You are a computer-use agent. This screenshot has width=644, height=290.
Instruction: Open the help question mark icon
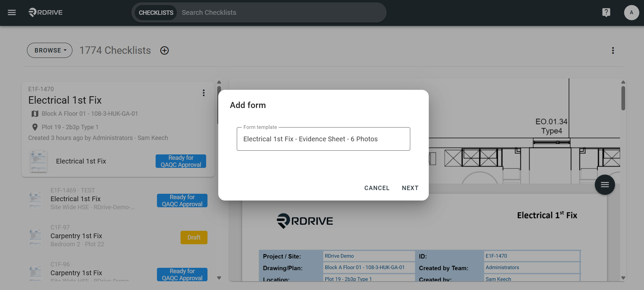(606, 12)
